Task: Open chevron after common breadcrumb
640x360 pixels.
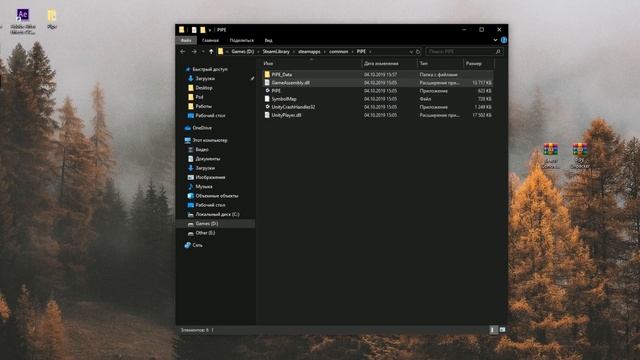Action: 352,52
